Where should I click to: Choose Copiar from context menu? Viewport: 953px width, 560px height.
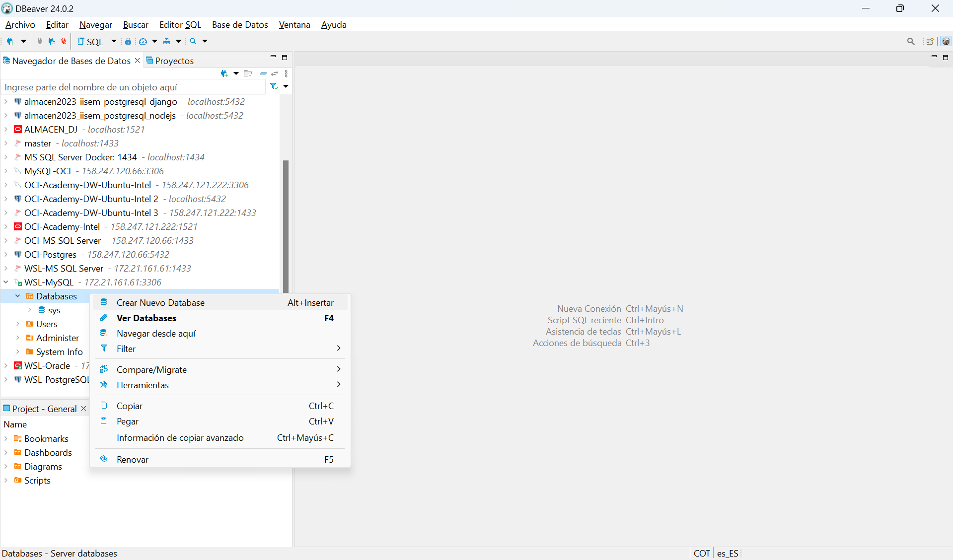(220, 406)
